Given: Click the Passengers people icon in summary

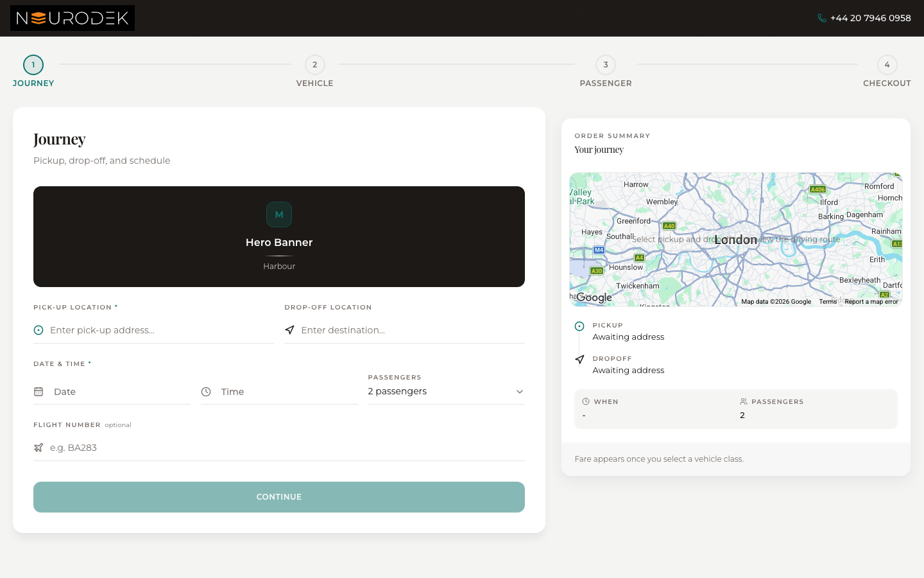Looking at the screenshot, I should coord(744,401).
